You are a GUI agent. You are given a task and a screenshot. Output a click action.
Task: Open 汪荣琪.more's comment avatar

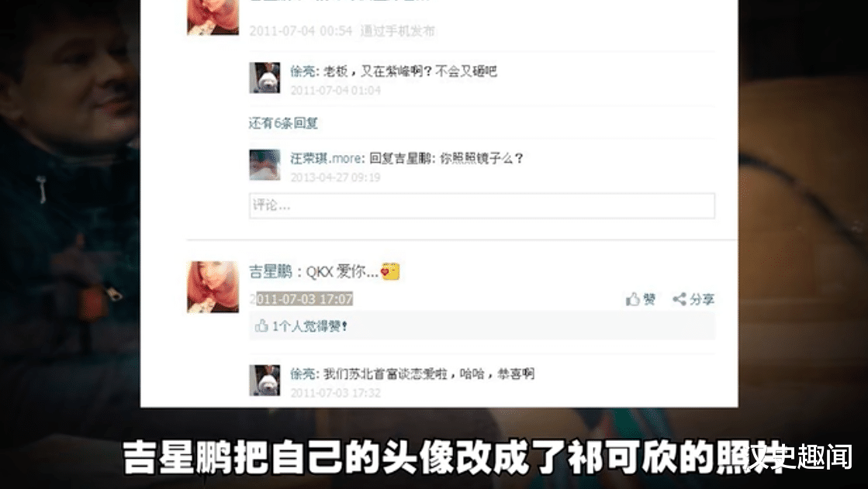[x=265, y=164]
